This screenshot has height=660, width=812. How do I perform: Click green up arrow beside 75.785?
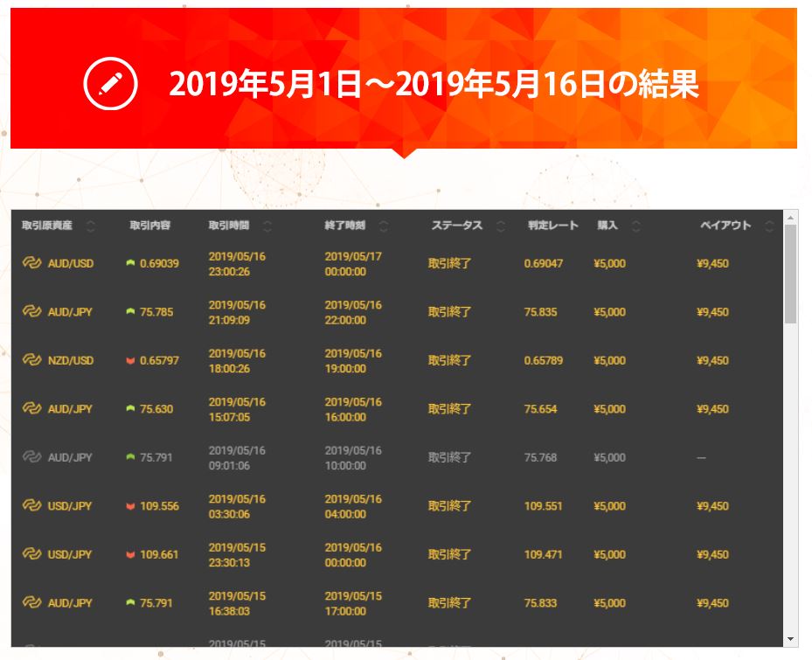coord(130,312)
